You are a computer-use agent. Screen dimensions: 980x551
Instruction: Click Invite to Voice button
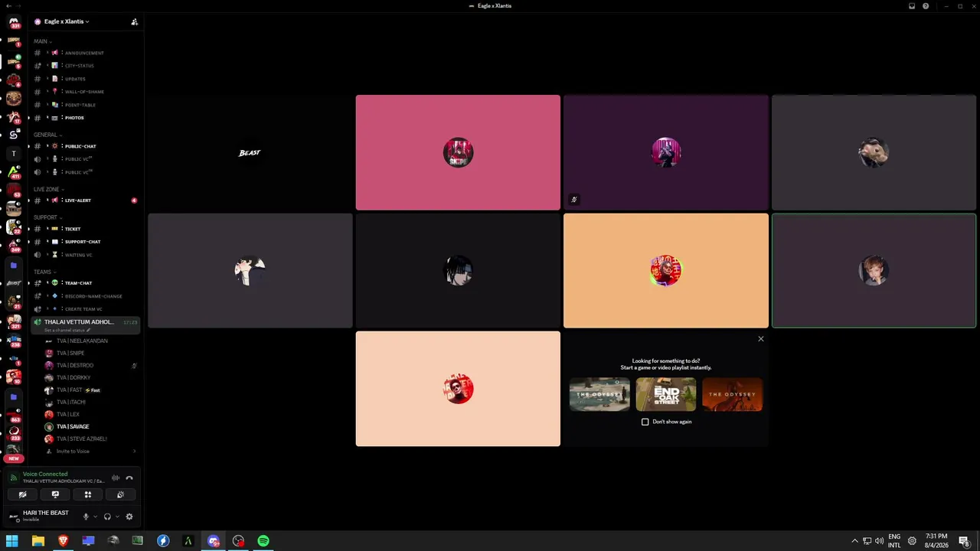tap(90, 451)
